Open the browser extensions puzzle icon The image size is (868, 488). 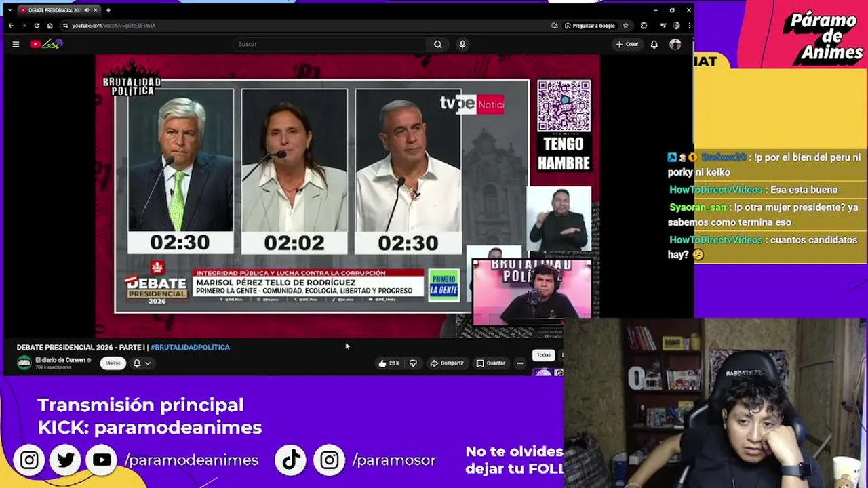pyautogui.click(x=644, y=26)
